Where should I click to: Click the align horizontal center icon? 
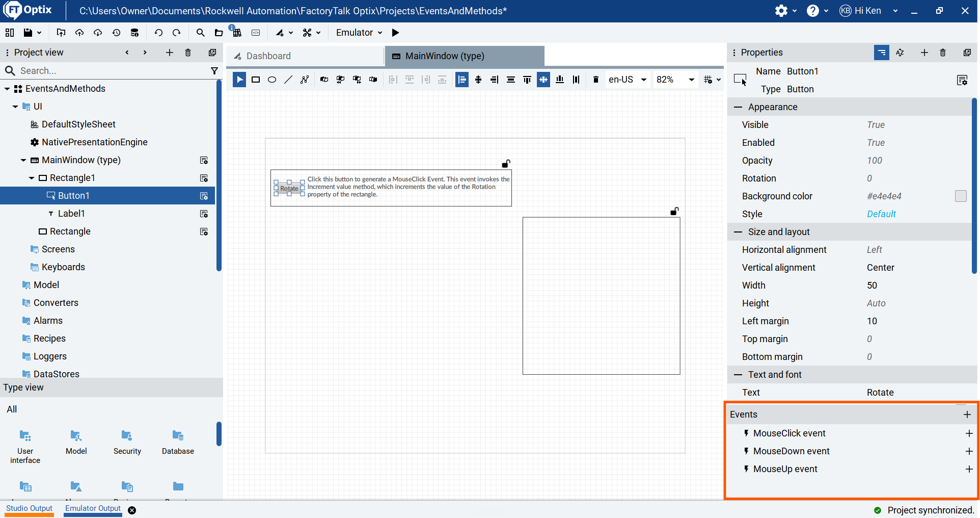478,80
